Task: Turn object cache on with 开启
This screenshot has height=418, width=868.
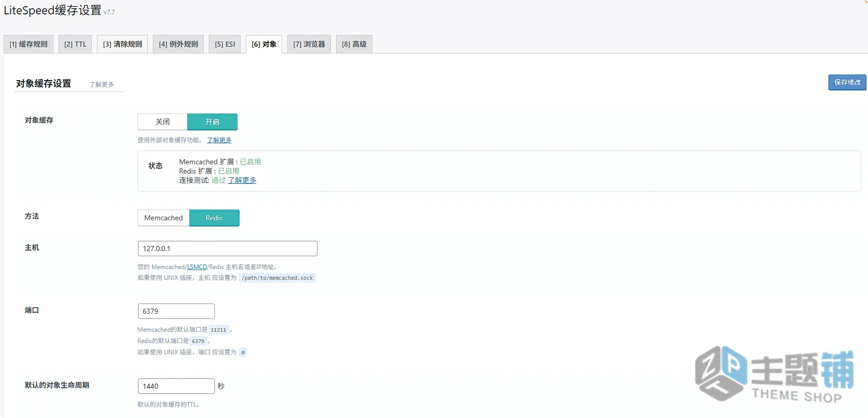Action: [x=212, y=122]
